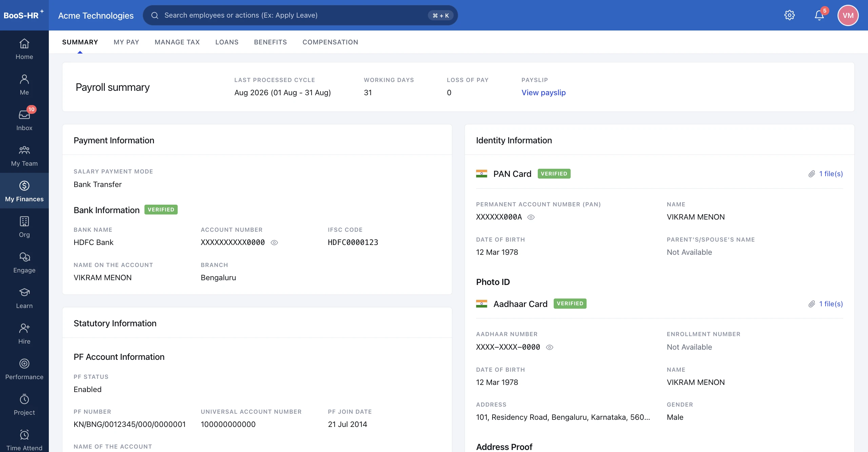This screenshot has height=452, width=868.
Task: Click IFSC code HDFC0000123
Action: click(353, 243)
